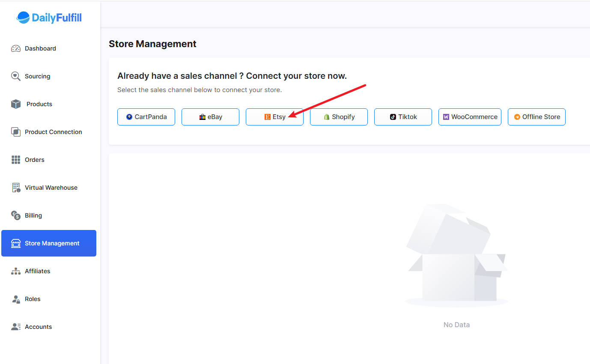This screenshot has height=364, width=590.
Task: Connect a CartPanda store
Action: pyautogui.click(x=146, y=117)
